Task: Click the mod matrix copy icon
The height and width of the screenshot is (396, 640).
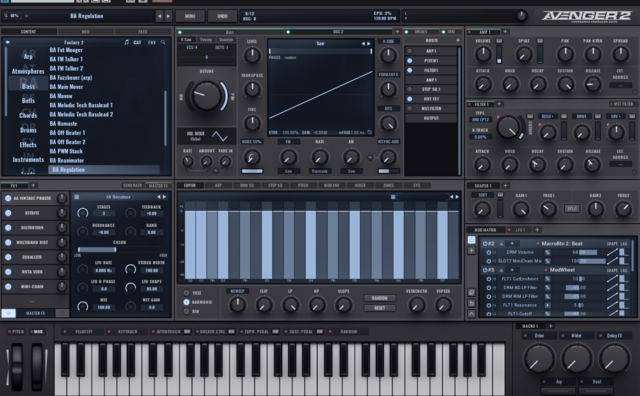Action: (471, 292)
